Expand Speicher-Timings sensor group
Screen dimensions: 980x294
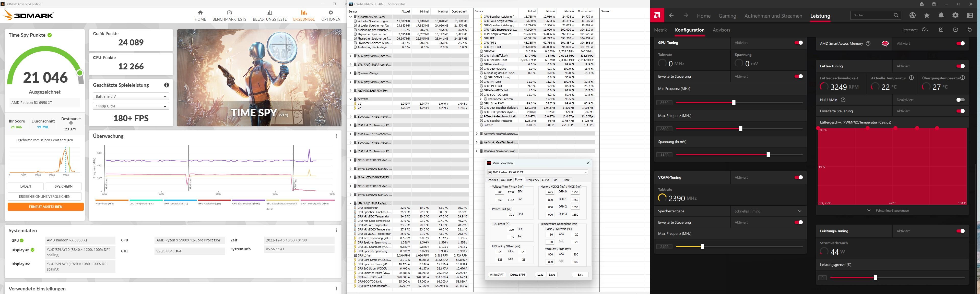coord(350,73)
